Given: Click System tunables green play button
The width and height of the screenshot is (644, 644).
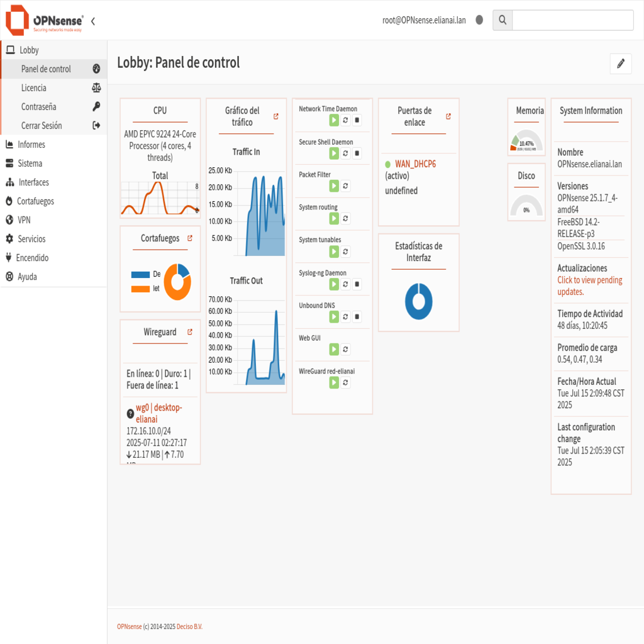Looking at the screenshot, I should click(334, 252).
